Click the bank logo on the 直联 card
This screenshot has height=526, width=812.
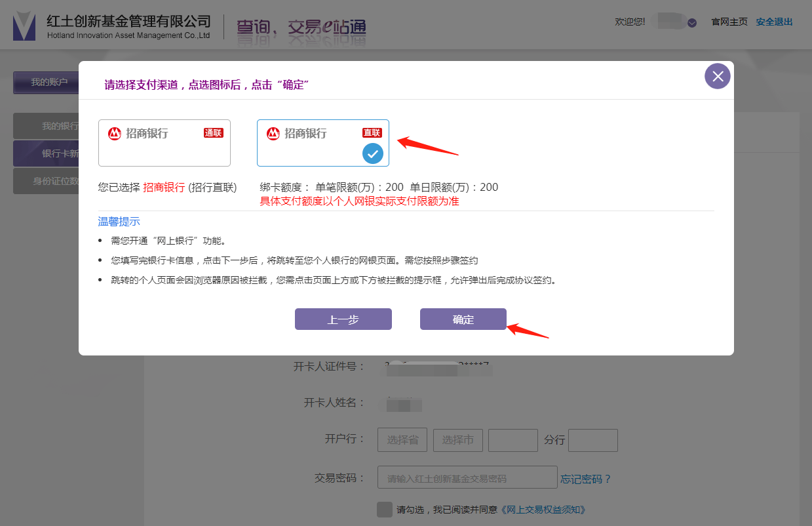(273, 134)
